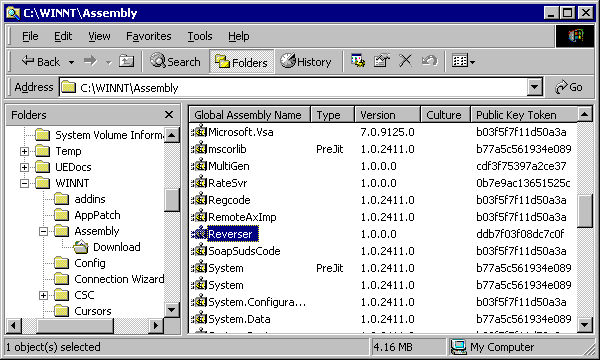Open the Tools menu
600x360 pixels.
(x=200, y=36)
